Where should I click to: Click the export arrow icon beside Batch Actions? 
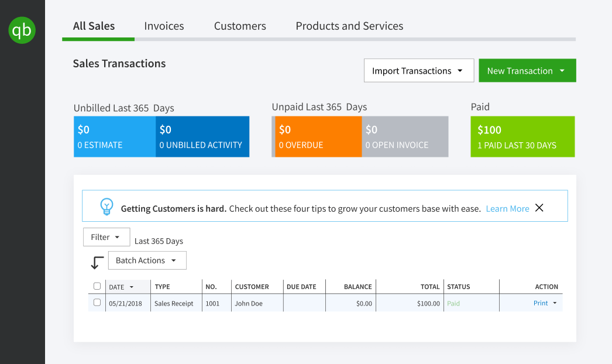[96, 263]
